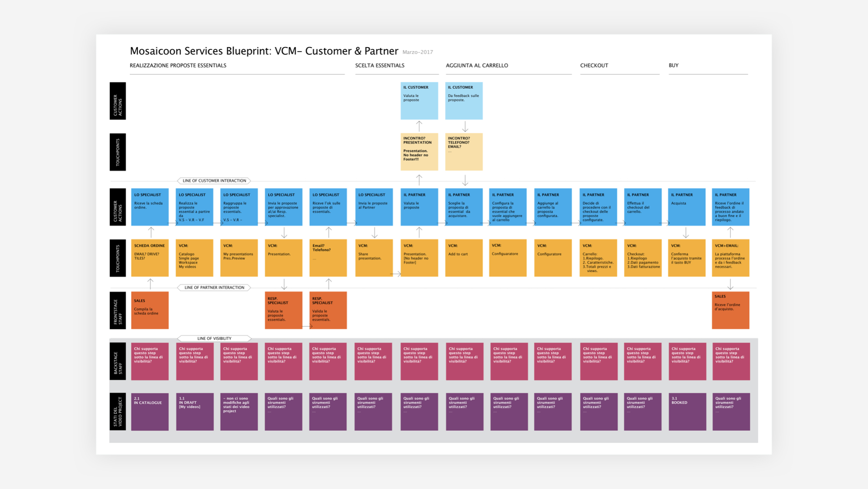Click the VCM 'Catalogo Single page Workspace' card
Viewport: 868px width, 489px height.
tap(194, 258)
